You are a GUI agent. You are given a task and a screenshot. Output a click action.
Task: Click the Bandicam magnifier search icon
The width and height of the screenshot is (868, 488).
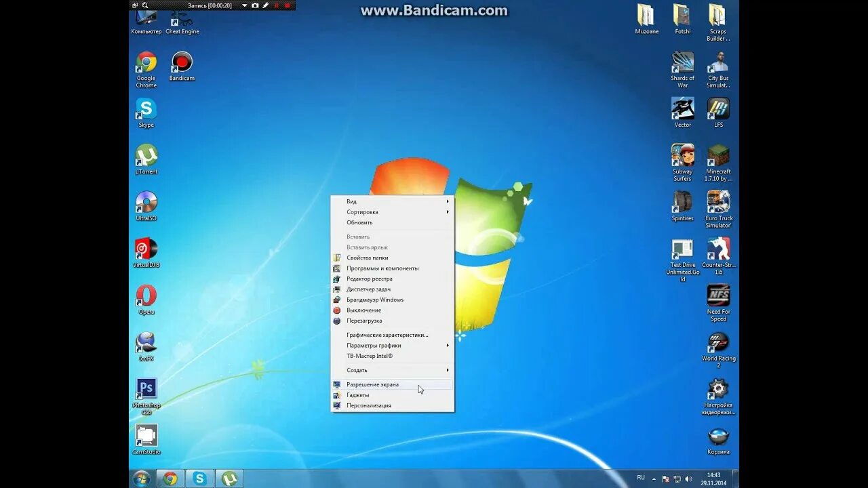coord(145,5)
